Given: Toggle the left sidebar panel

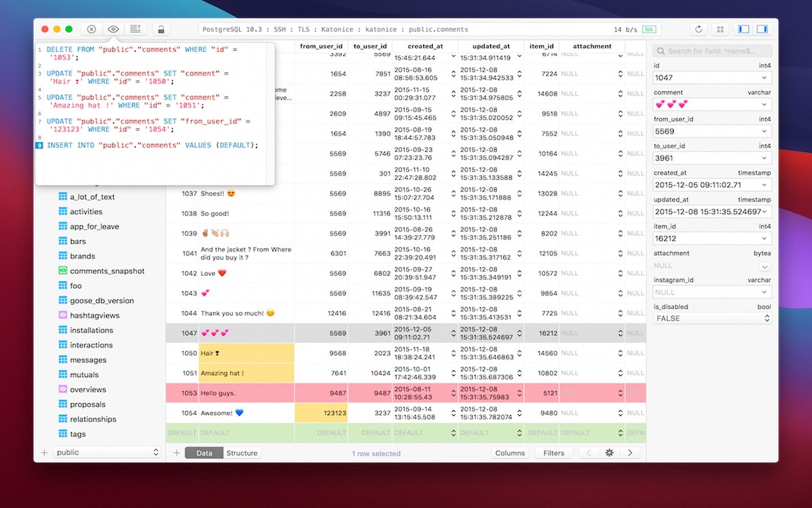Looking at the screenshot, I should coord(744,29).
